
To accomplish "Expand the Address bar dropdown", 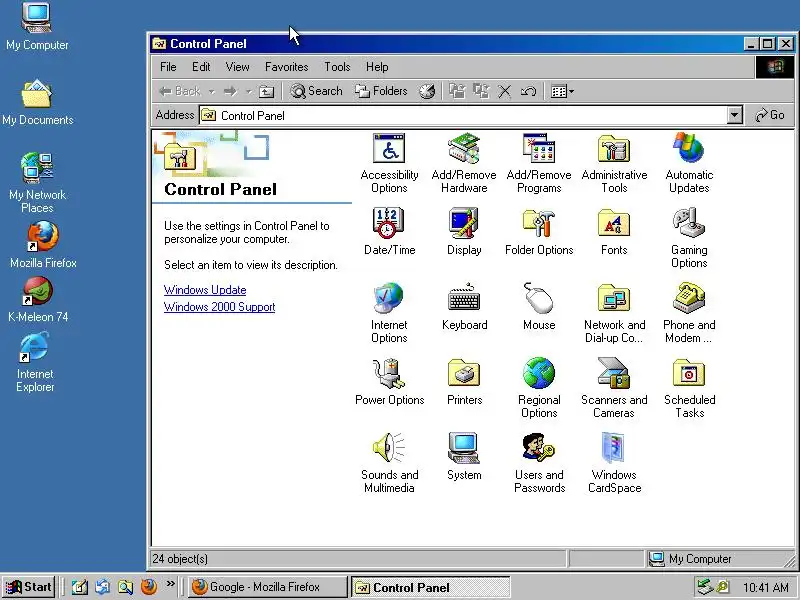I will point(734,115).
